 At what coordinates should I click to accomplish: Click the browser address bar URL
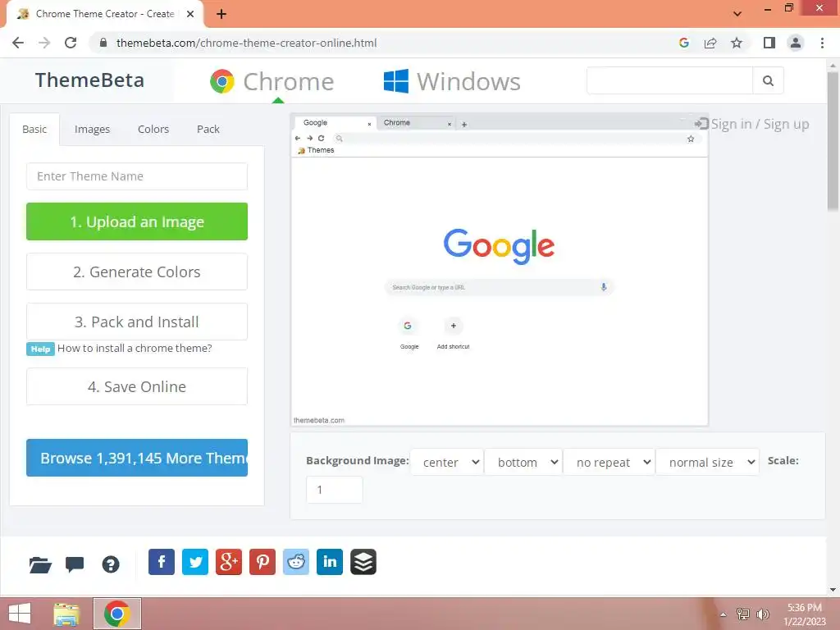[x=246, y=43]
